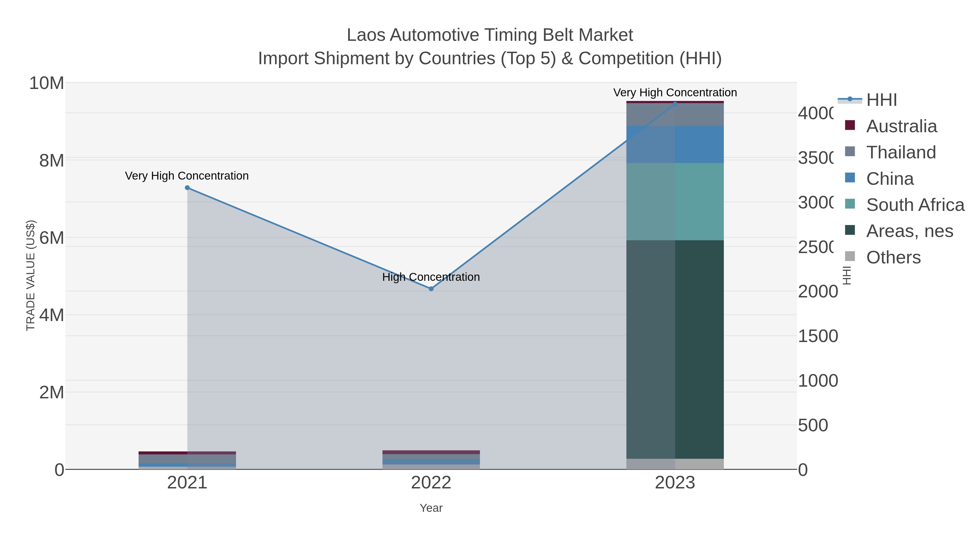Click the 2023 Areas, nes bar segment
Image resolution: width=980 pixels, height=551 pixels.
pyautogui.click(x=675, y=349)
